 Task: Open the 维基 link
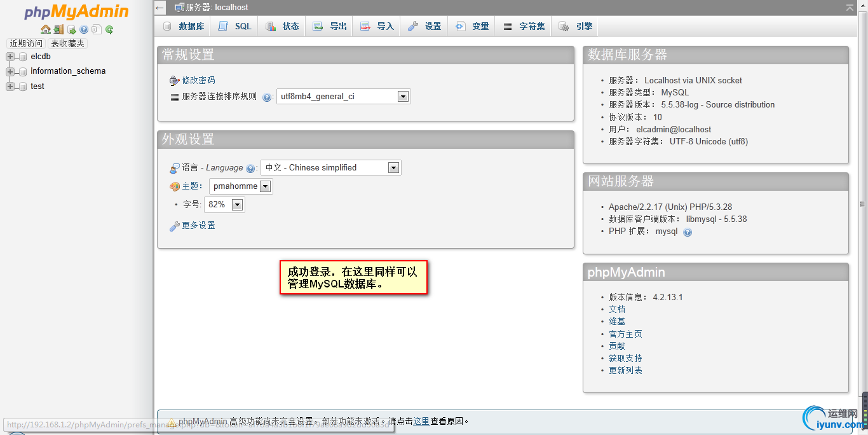point(617,322)
